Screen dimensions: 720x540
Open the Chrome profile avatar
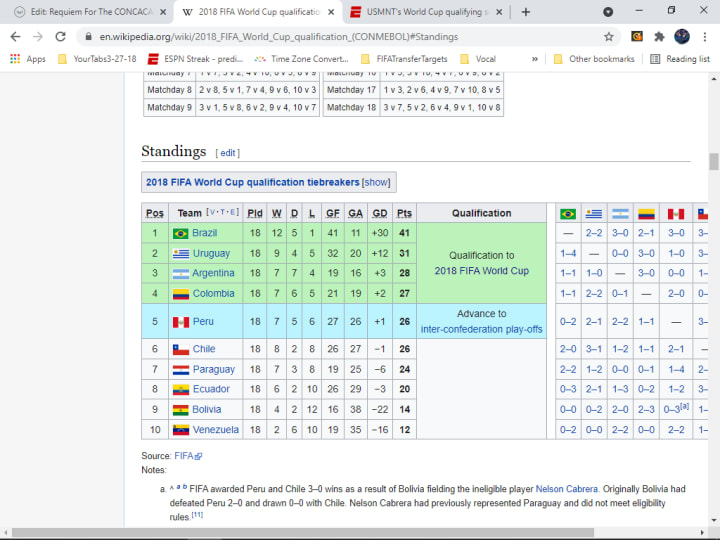coord(682,37)
